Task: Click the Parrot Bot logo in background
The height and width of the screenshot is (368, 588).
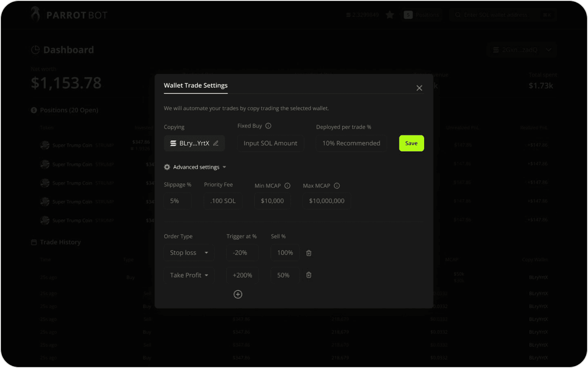Action: [x=69, y=15]
